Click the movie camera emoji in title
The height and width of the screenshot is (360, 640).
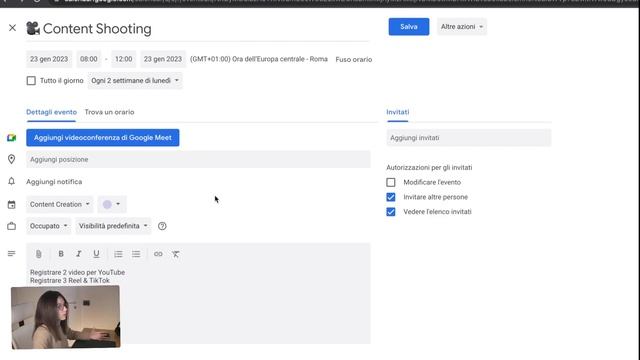pos(33,28)
